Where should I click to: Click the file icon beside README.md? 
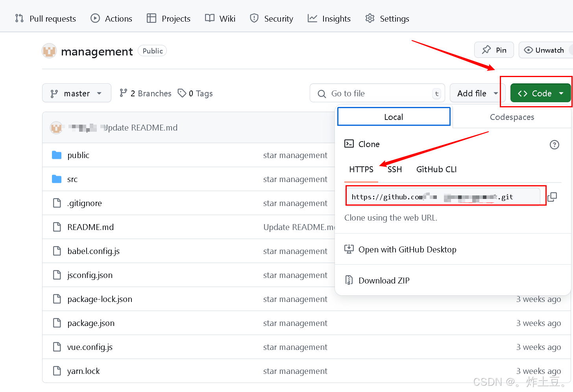pyautogui.click(x=57, y=227)
